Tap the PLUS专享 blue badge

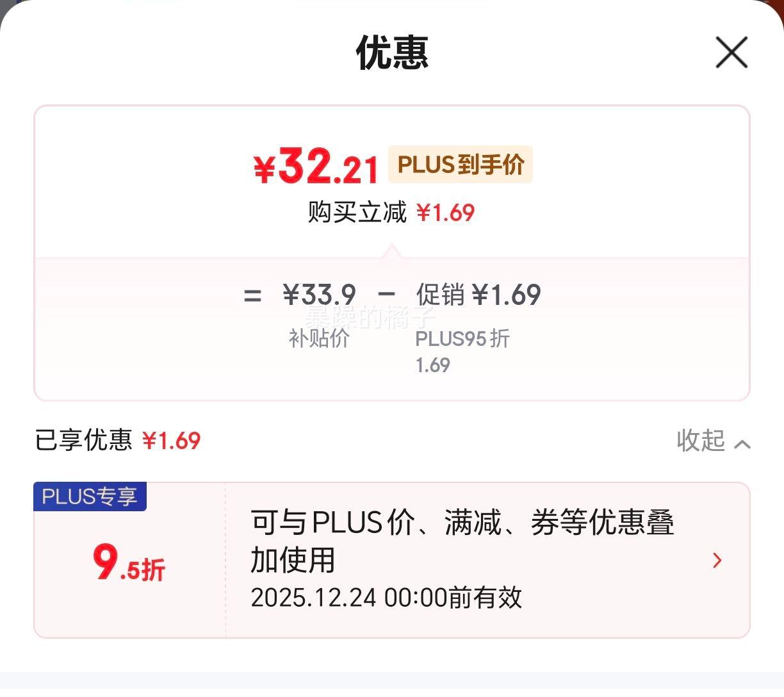click(x=90, y=496)
